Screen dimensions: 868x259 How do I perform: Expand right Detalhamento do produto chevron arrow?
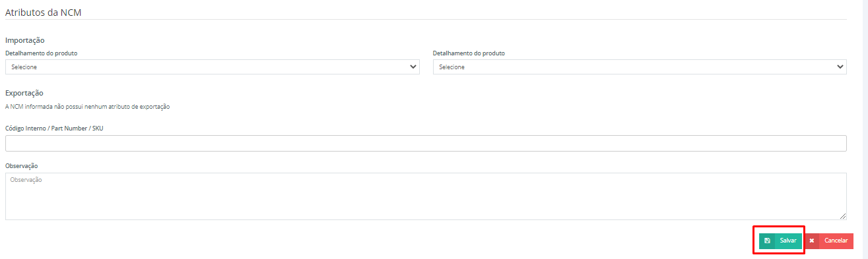pyautogui.click(x=840, y=67)
